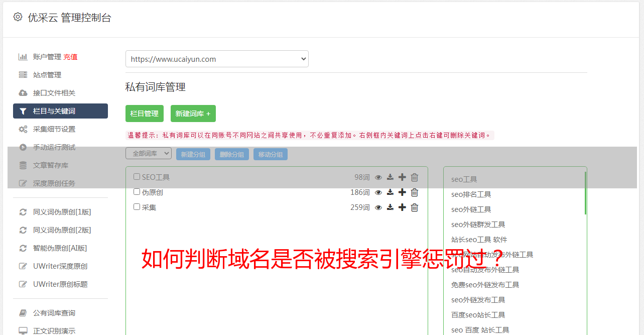Click the book icon for 公有词库查询
Screen dimensions: 644x335
click(23, 313)
